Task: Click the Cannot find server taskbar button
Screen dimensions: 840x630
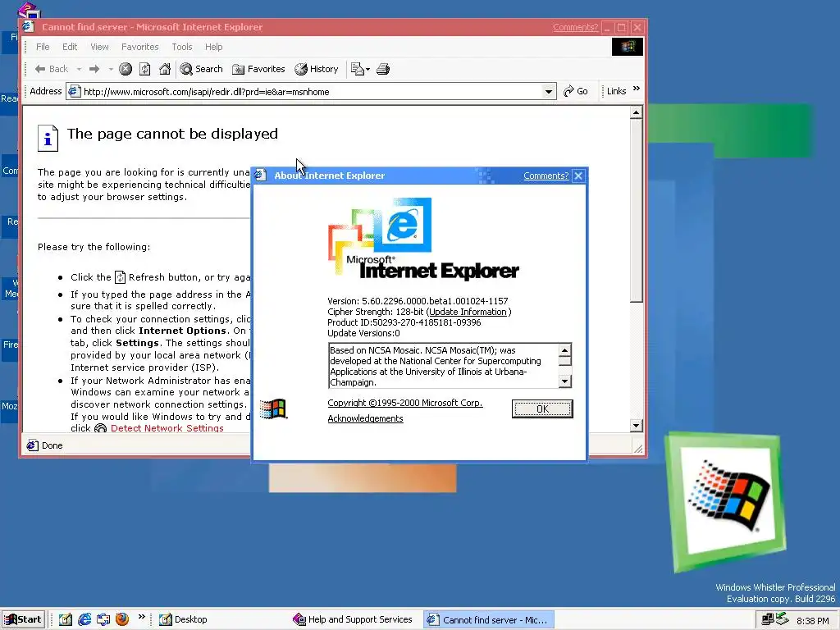Action: [488, 620]
